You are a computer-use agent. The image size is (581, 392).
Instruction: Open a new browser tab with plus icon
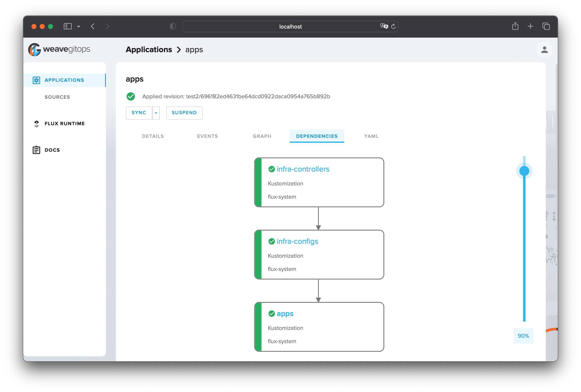[x=530, y=26]
